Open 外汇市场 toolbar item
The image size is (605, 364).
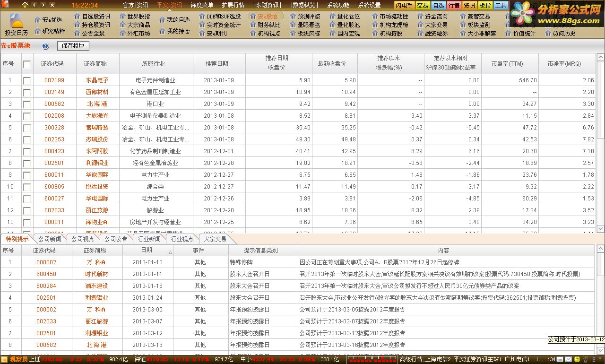pyautogui.click(x=134, y=34)
